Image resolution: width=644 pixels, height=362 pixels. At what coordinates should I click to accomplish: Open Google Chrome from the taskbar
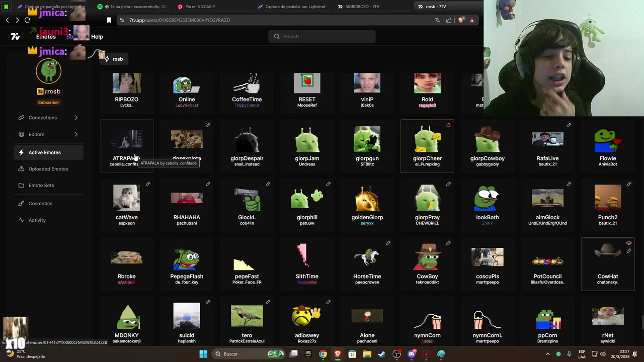pyautogui.click(x=323, y=354)
